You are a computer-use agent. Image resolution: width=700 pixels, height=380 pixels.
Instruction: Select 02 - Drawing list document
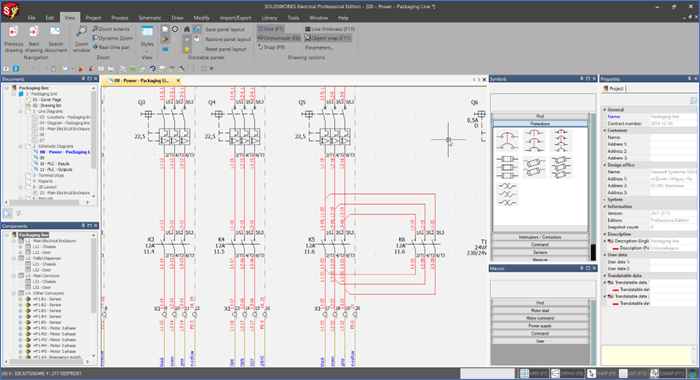[46, 106]
